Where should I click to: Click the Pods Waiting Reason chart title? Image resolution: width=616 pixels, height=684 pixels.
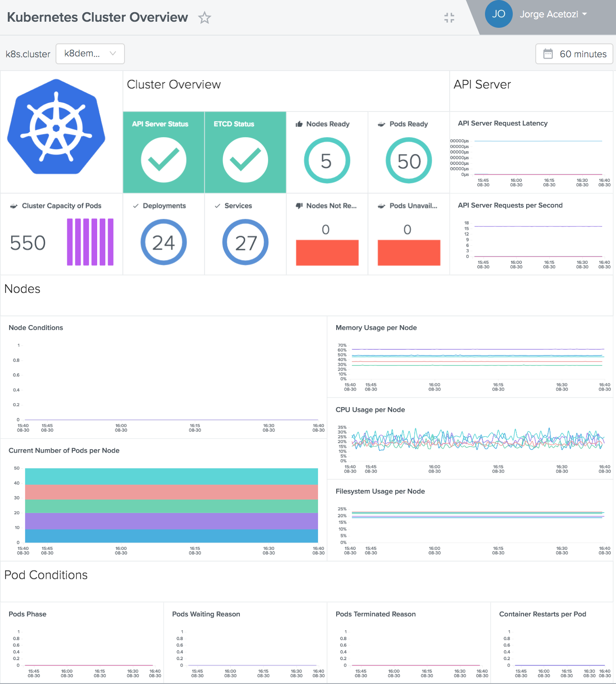click(x=206, y=614)
